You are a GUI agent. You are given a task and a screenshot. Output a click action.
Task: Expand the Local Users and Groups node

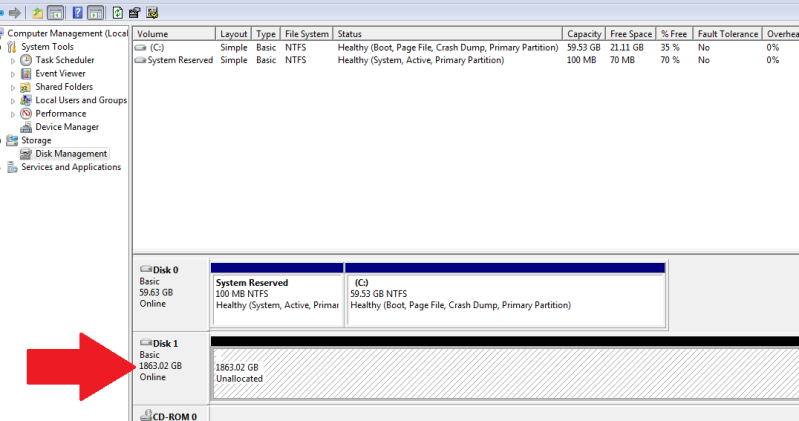[13, 100]
